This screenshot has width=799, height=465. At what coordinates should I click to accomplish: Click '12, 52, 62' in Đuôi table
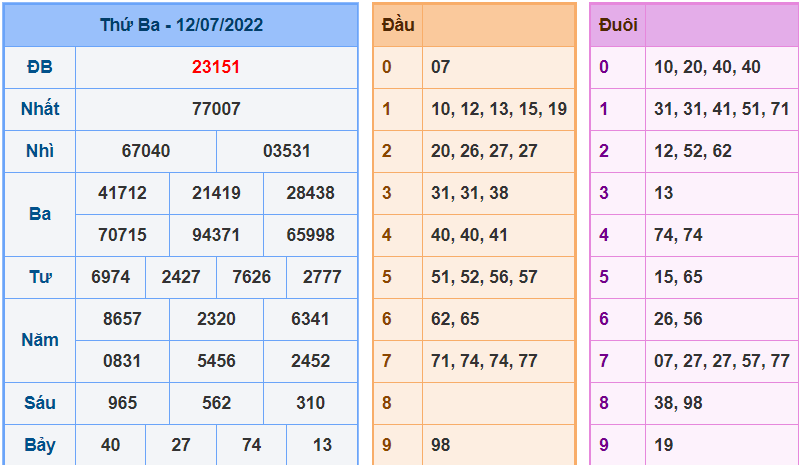click(x=693, y=151)
